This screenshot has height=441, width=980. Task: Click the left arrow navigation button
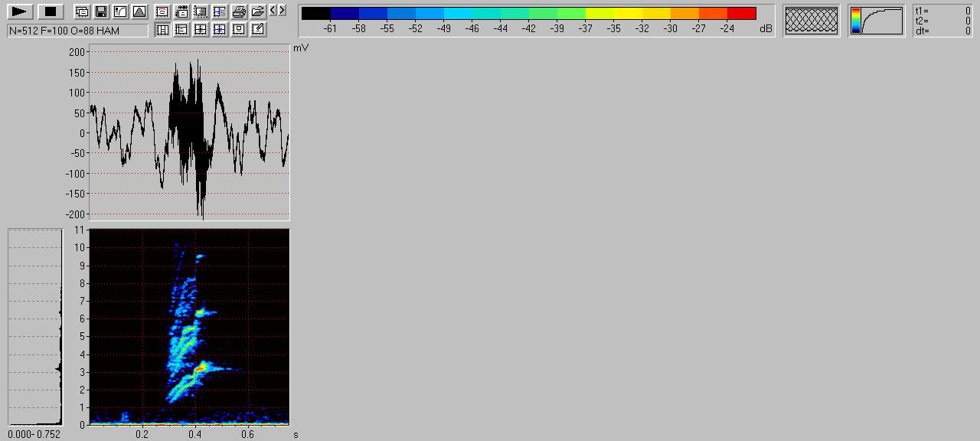pyautogui.click(x=273, y=11)
